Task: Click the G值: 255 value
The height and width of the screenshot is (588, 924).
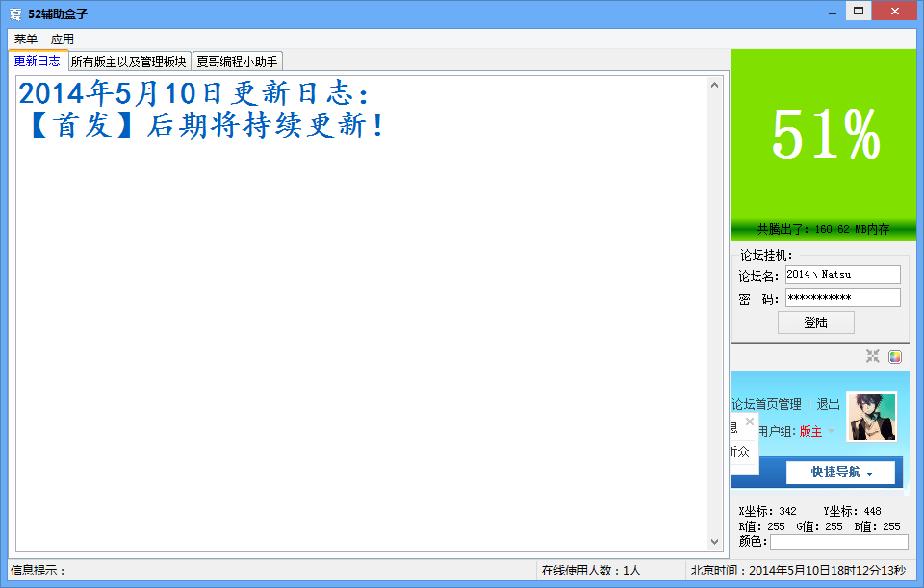Action: 820,526
